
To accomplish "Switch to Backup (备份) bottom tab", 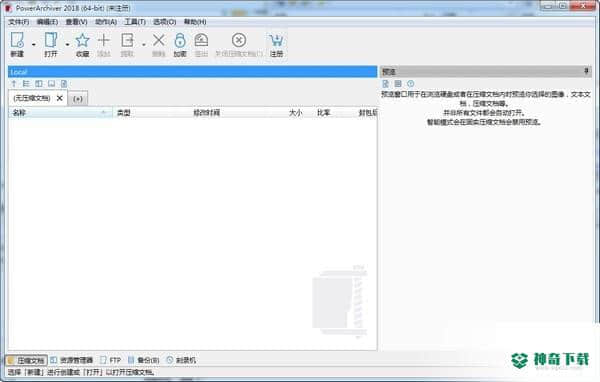I will tap(143, 360).
